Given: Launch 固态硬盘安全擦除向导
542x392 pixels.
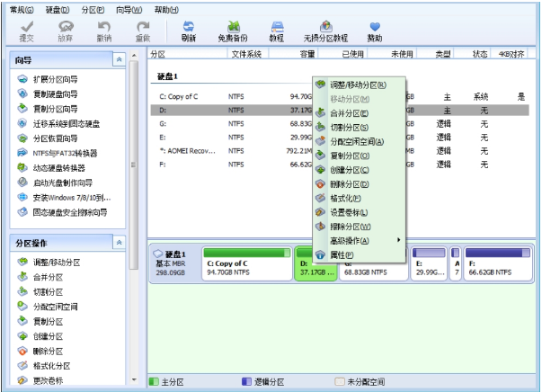Looking at the screenshot, I should coord(62,212).
